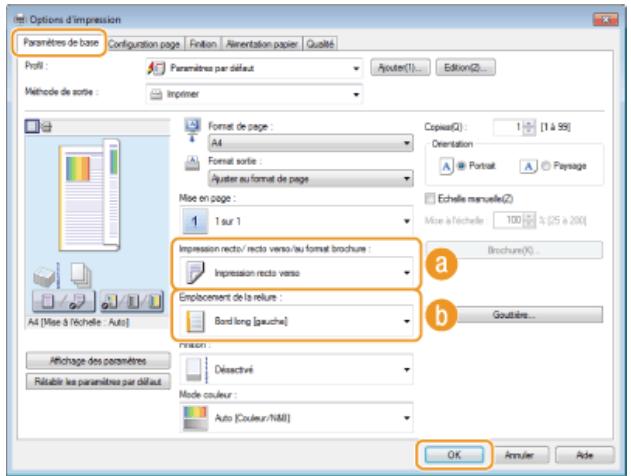Click the printer icon in the title bar

[19, 19]
